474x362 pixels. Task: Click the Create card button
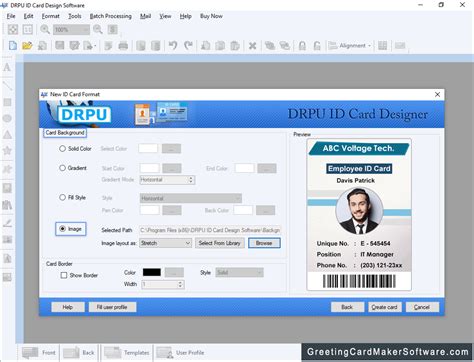(x=385, y=307)
